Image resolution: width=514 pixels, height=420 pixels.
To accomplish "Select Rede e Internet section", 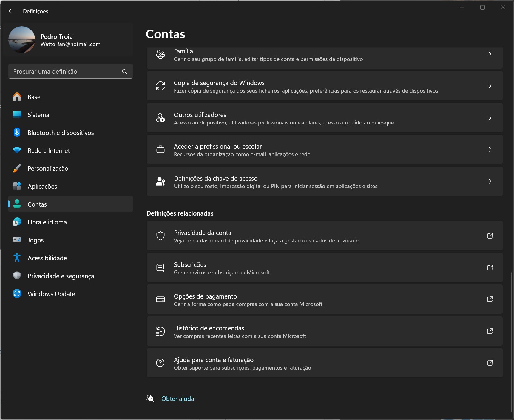I will [x=49, y=151].
